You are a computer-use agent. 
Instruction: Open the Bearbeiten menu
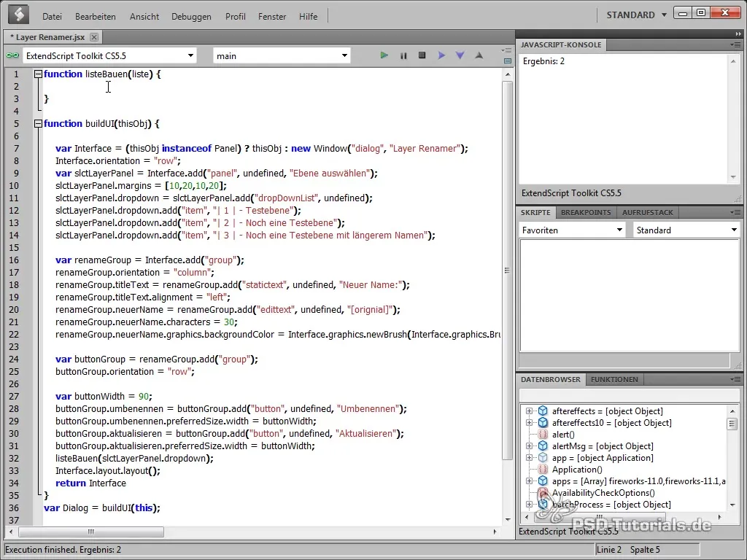click(96, 16)
